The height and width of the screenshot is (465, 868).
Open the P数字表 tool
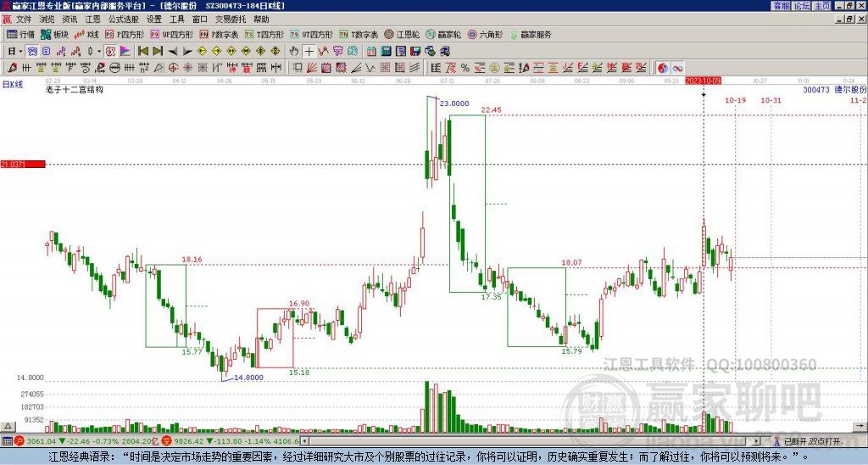[x=219, y=34]
